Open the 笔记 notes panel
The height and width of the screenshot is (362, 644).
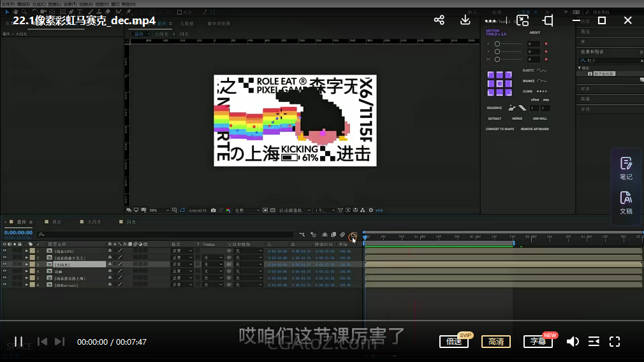coord(626,168)
